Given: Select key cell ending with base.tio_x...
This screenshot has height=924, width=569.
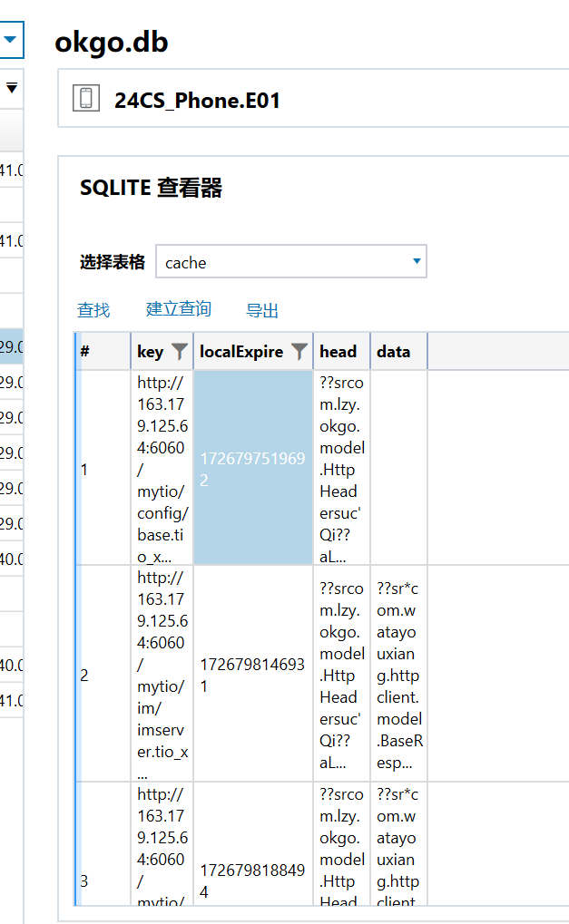Looking at the screenshot, I should point(162,467).
